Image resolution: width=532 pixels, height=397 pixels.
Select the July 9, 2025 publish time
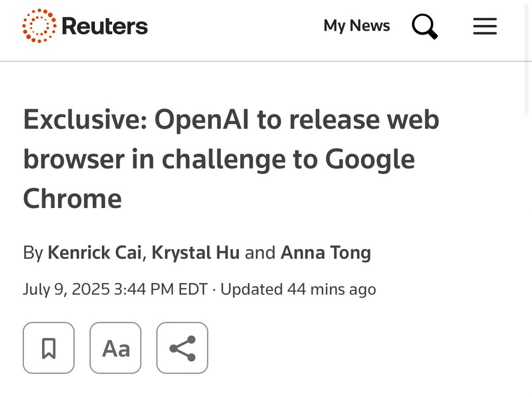tap(115, 289)
